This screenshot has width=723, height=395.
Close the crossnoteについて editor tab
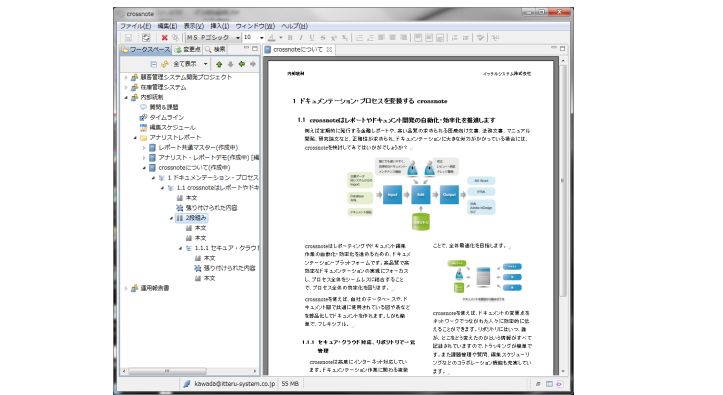point(329,49)
